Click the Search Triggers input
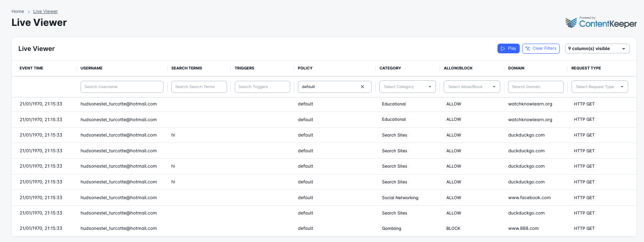The image size is (644, 242). click(262, 87)
